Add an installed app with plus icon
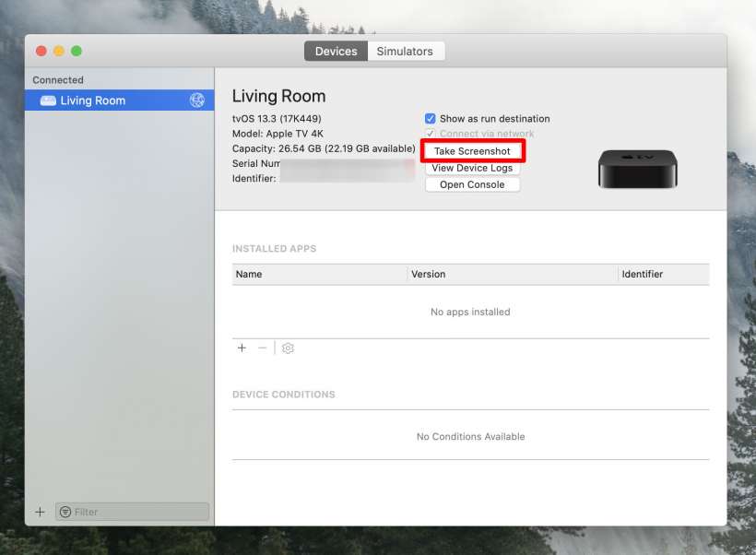Screen dimensions: 756x555 (x=242, y=348)
